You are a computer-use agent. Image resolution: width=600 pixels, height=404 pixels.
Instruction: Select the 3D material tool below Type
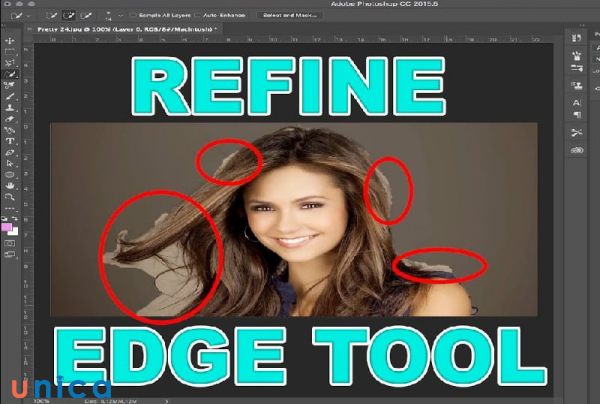[10, 152]
